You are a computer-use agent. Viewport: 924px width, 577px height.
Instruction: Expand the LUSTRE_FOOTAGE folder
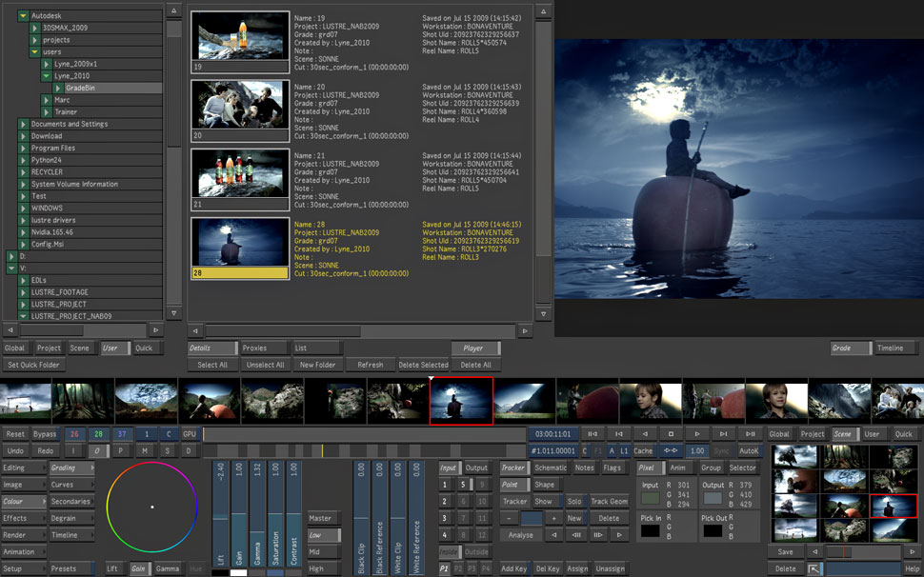click(x=23, y=292)
